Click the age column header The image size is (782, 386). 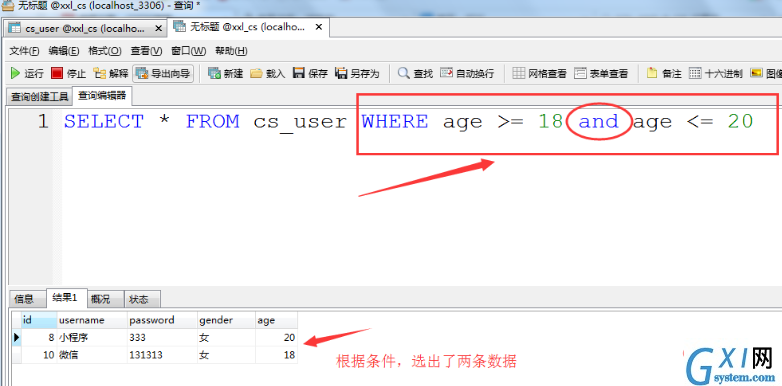(x=276, y=320)
